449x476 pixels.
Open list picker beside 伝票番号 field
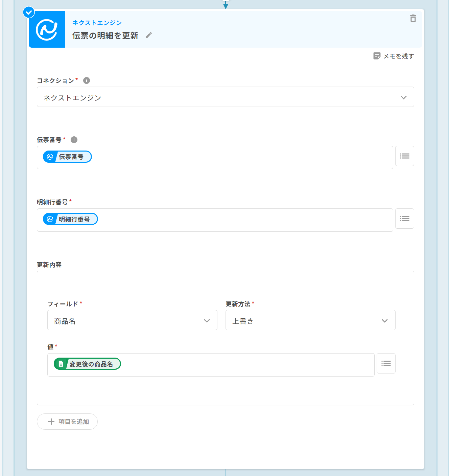tap(404, 156)
